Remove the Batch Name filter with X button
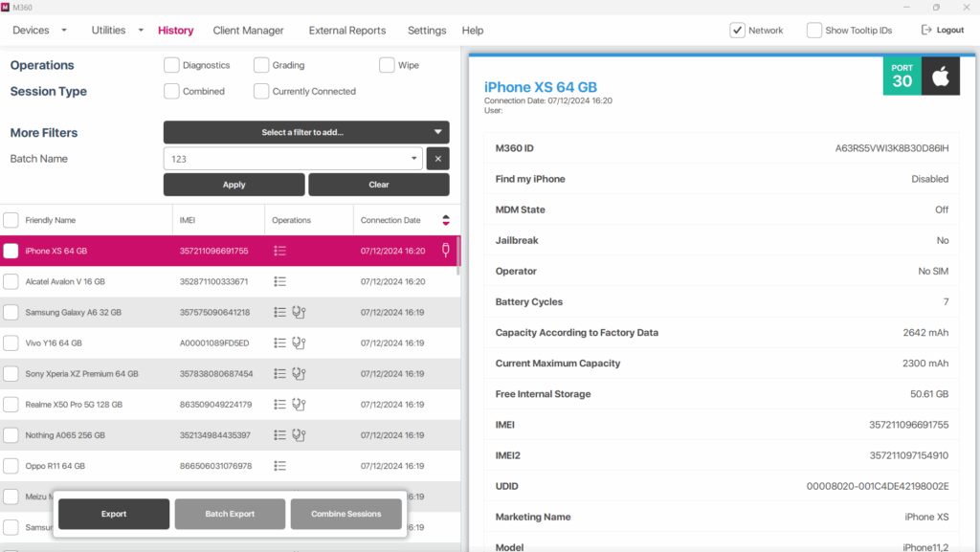The image size is (980, 552). 438,159
